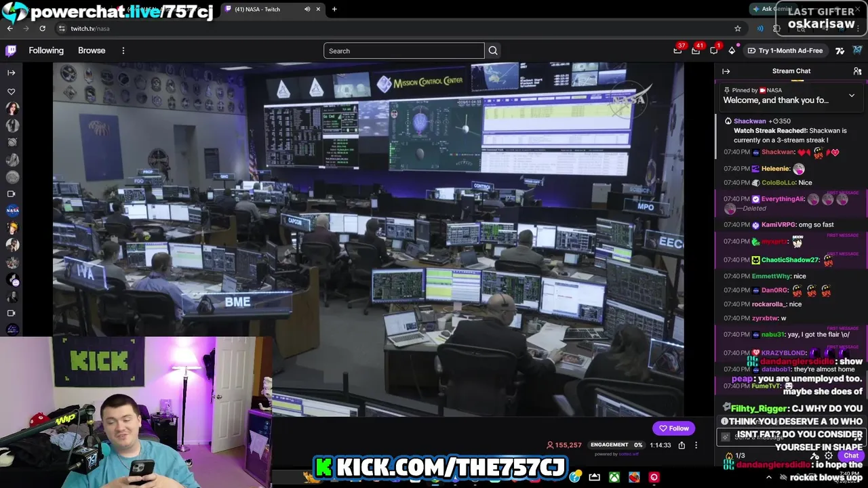Open the 7TV extension icon
The image size is (868, 488).
pyautogui.click(x=840, y=51)
